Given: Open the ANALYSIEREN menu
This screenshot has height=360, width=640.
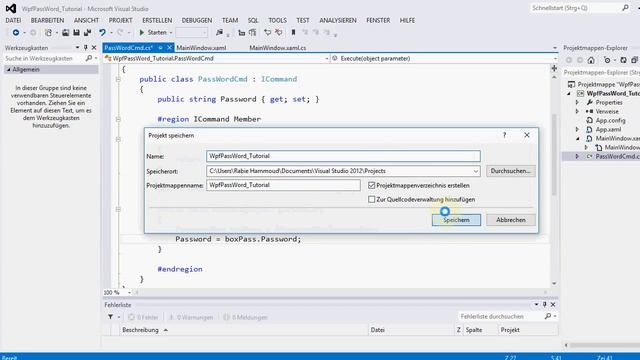Looking at the screenshot, I should click(x=338, y=20).
